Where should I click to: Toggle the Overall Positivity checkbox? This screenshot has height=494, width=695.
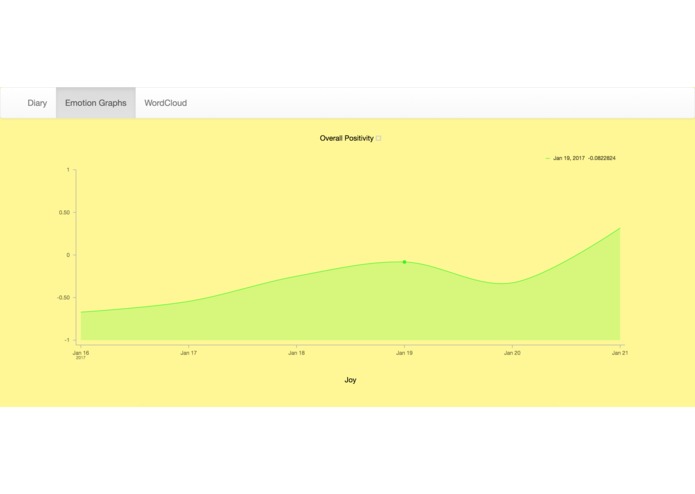pyautogui.click(x=379, y=138)
